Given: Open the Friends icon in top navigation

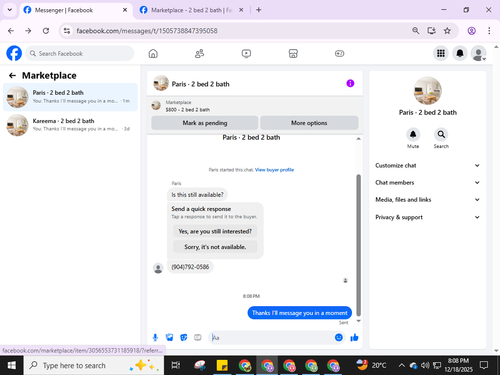Looking at the screenshot, I should [x=199, y=53].
